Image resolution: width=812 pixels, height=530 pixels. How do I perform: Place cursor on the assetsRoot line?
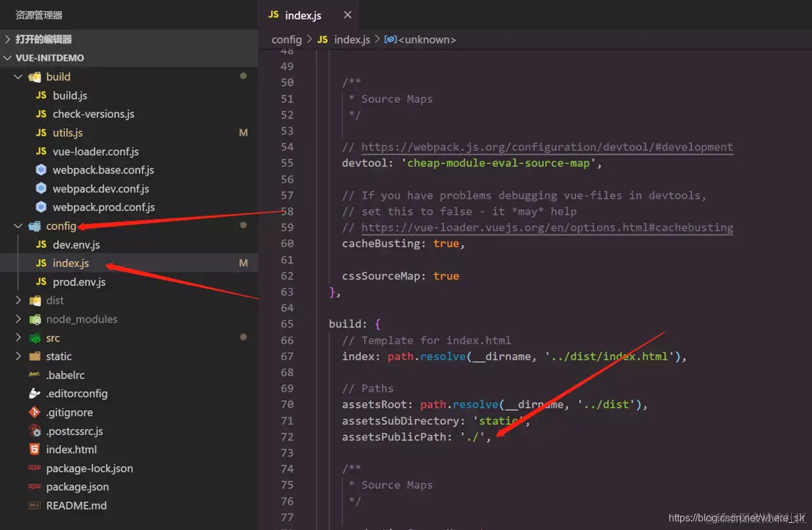pyautogui.click(x=495, y=404)
